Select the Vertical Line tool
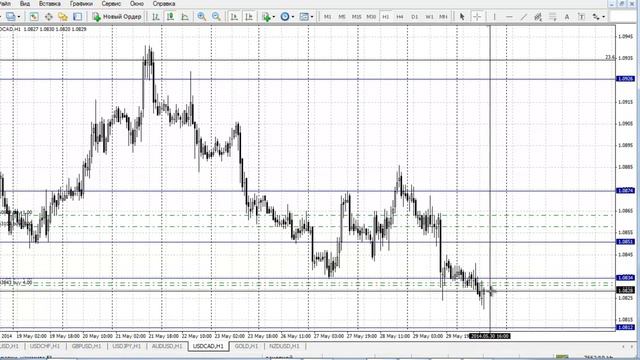The height and width of the screenshot is (360, 640). point(494,17)
